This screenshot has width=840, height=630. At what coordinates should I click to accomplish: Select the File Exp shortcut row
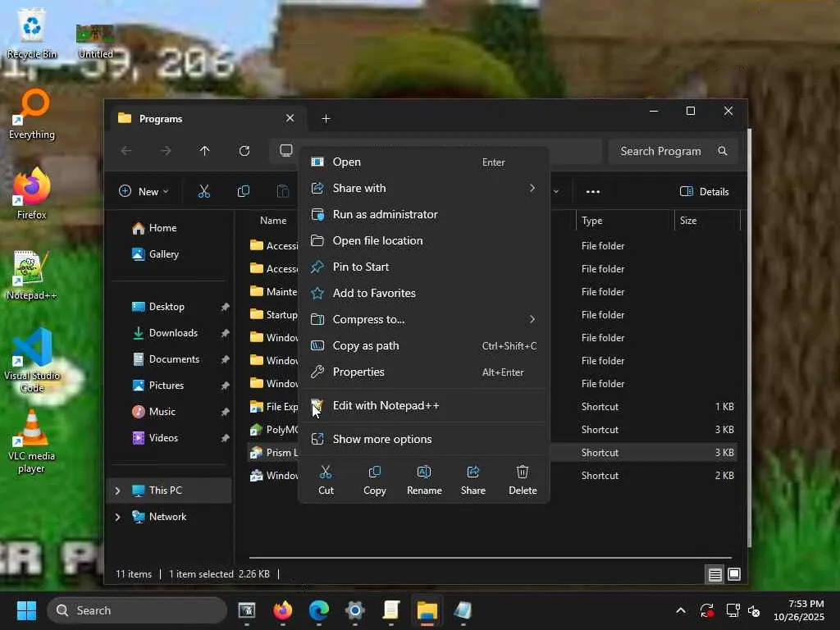tap(274, 407)
